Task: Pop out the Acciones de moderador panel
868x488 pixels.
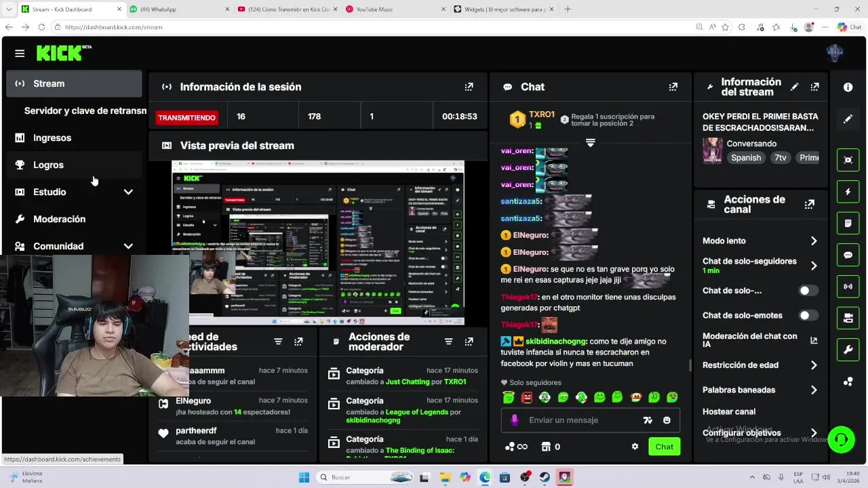Action: pos(469,342)
